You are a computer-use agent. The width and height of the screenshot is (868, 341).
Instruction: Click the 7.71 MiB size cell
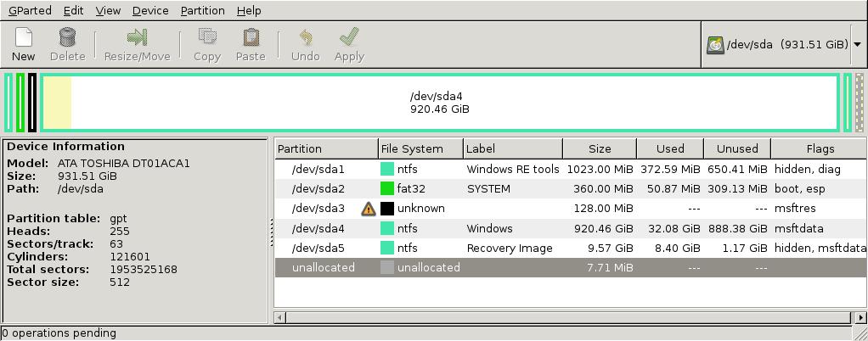coord(610,267)
